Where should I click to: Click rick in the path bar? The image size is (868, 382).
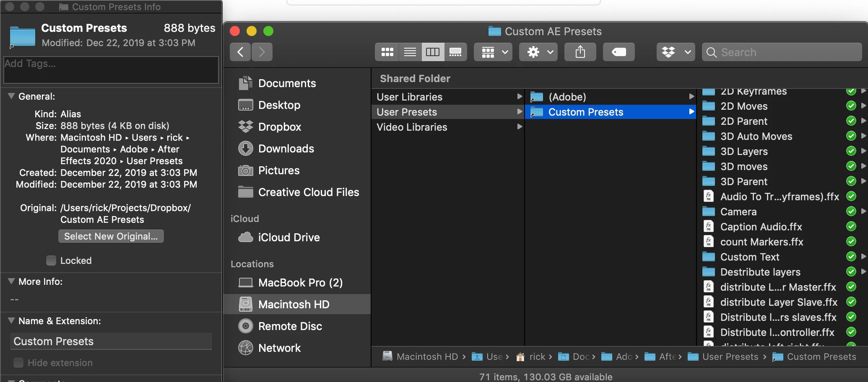click(531, 356)
